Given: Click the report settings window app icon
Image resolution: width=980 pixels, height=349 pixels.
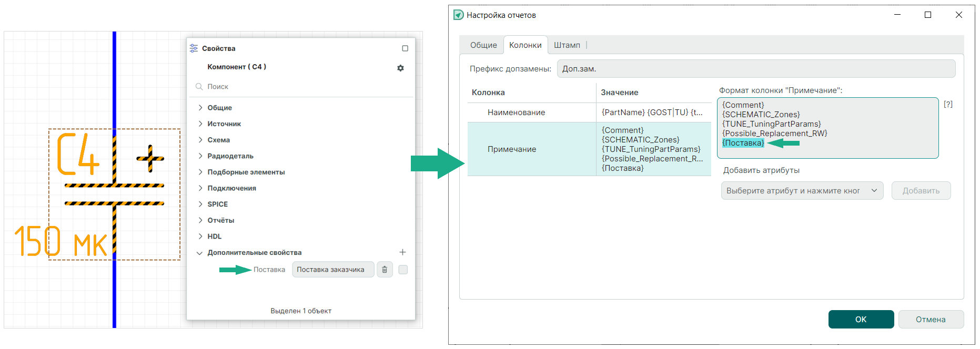Looking at the screenshot, I should (459, 15).
